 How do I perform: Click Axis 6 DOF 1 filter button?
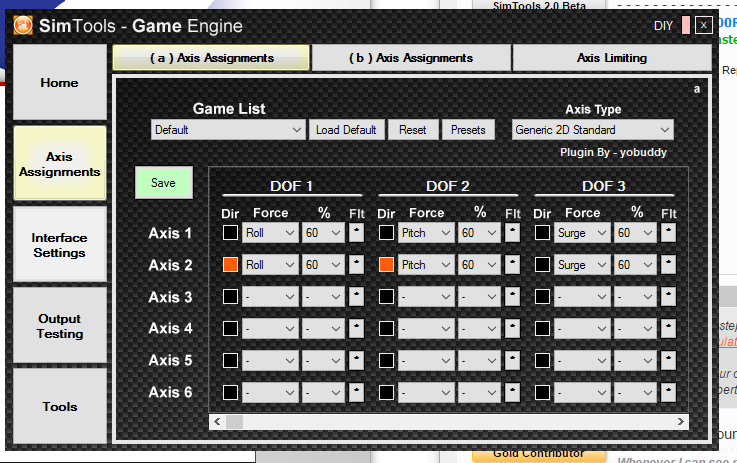[x=356, y=392]
